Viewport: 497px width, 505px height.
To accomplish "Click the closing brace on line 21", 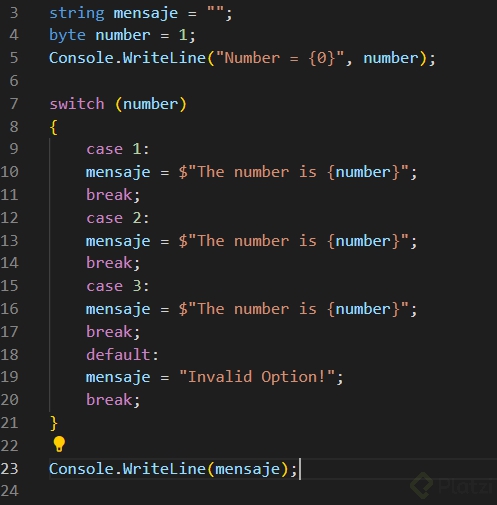I will coord(54,423).
